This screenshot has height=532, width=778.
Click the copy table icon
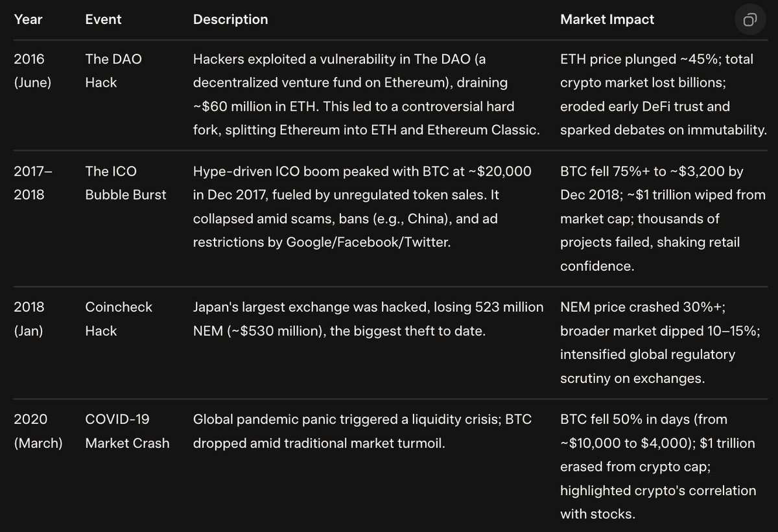(749, 19)
